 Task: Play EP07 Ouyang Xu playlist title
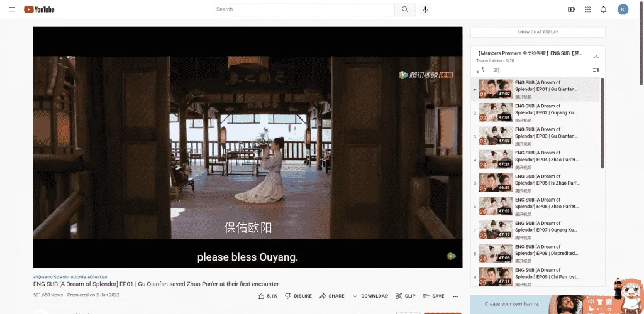(x=546, y=227)
